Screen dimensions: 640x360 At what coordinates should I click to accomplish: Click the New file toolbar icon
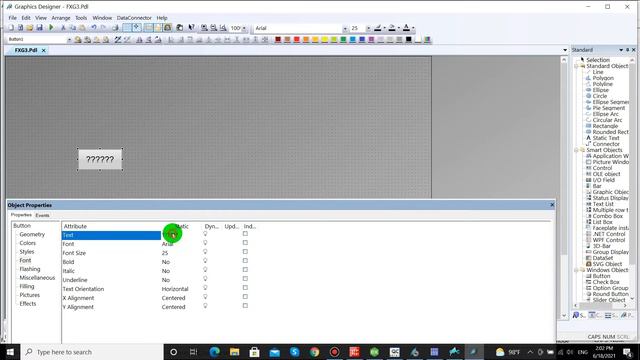click(x=11, y=28)
